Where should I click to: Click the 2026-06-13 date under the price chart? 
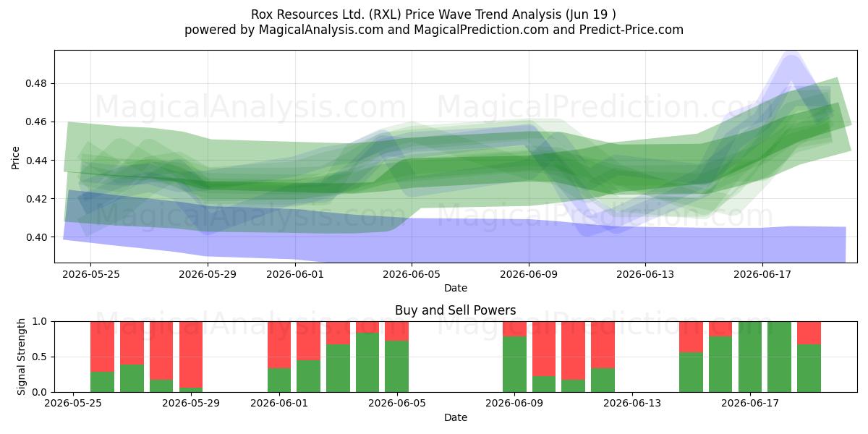point(645,274)
